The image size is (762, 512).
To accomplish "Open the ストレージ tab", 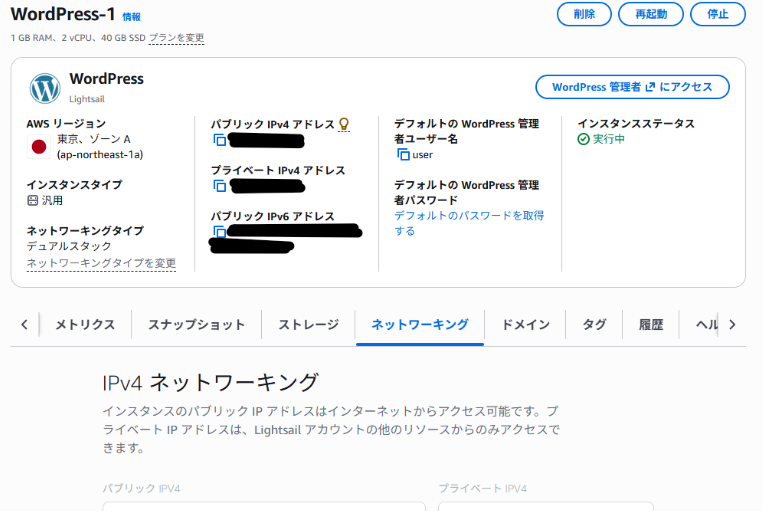I will coord(309,324).
